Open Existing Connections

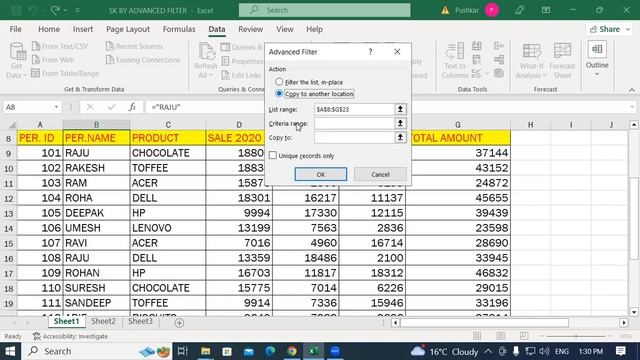(143, 60)
